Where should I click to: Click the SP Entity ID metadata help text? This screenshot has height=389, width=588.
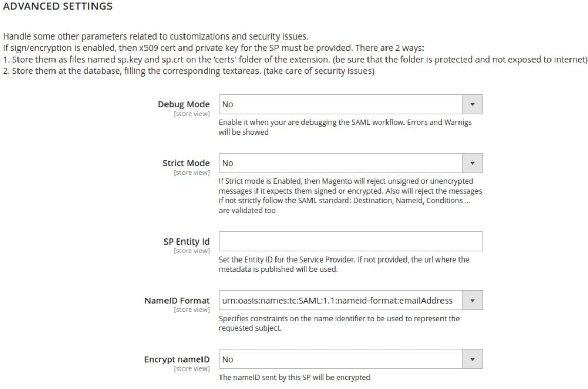tap(344, 264)
